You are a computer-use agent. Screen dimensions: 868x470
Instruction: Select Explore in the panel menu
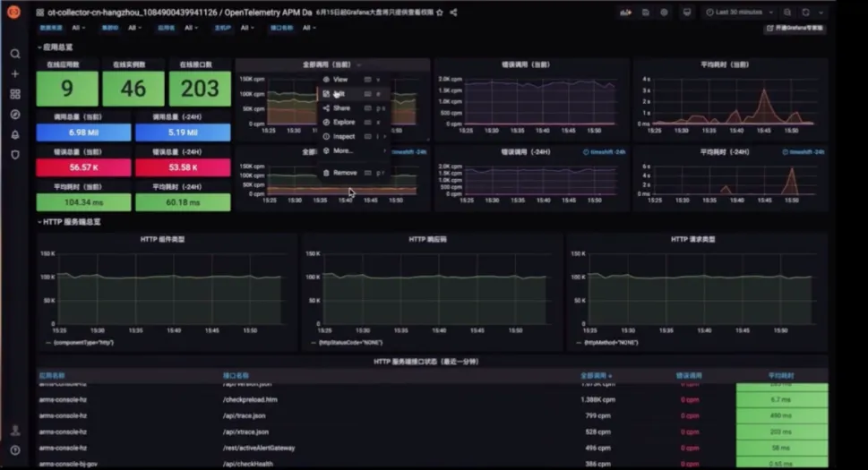[354, 122]
